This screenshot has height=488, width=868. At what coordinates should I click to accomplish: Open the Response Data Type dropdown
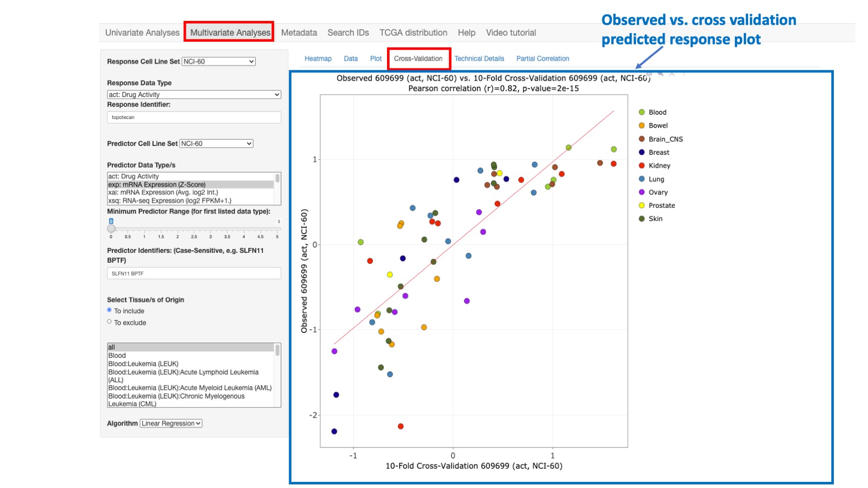[194, 94]
